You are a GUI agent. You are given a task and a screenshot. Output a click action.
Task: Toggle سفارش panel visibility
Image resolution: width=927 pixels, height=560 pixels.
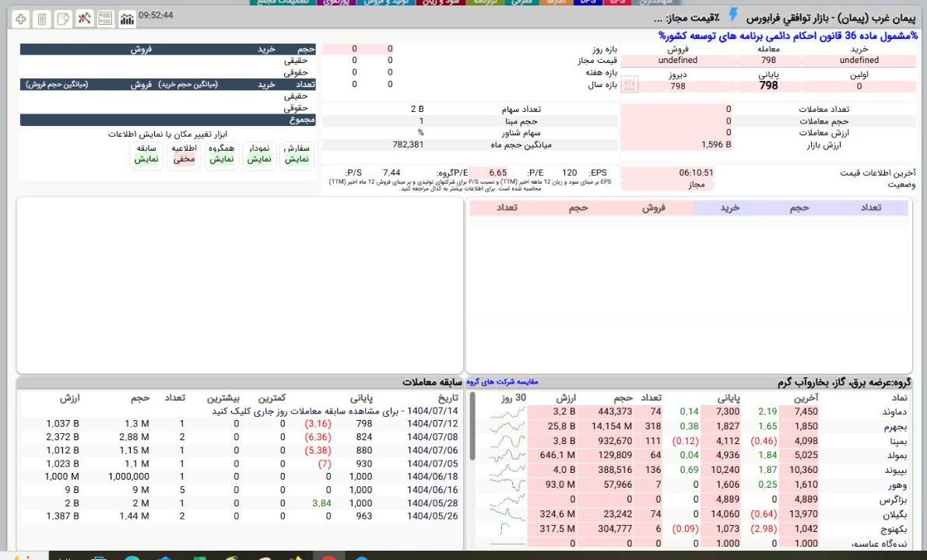(296, 152)
